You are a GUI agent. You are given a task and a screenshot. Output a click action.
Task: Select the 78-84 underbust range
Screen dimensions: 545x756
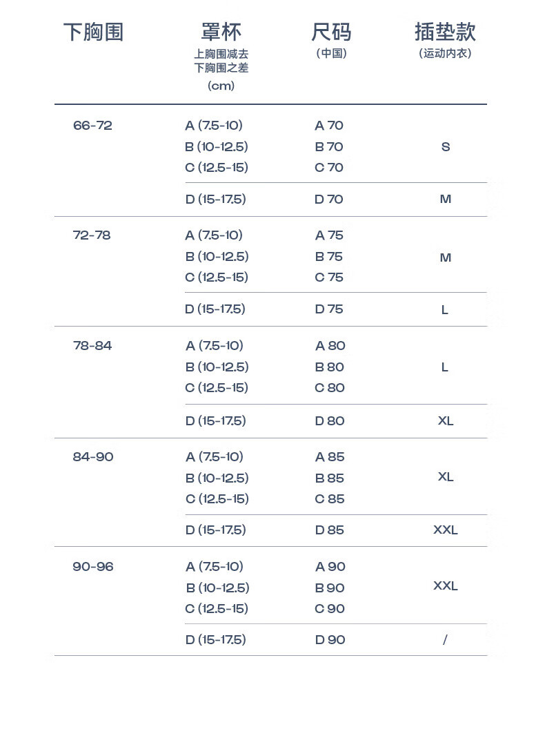(x=92, y=346)
